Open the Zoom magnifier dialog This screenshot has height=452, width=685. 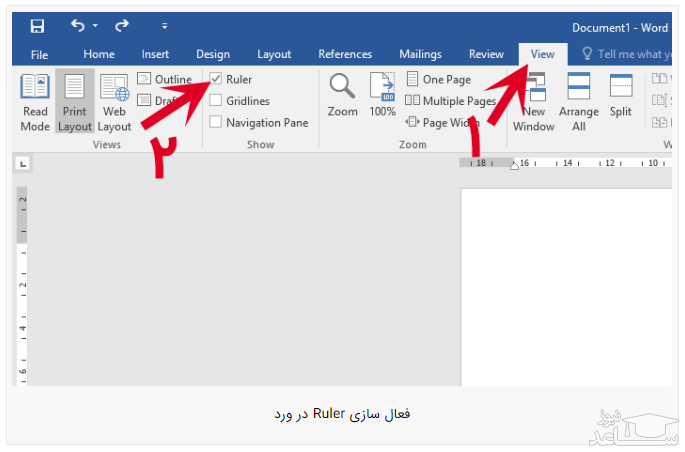point(342,96)
